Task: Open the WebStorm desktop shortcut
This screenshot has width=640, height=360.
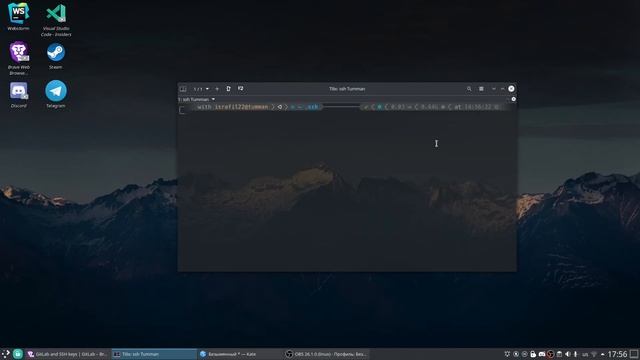Action: [x=18, y=16]
